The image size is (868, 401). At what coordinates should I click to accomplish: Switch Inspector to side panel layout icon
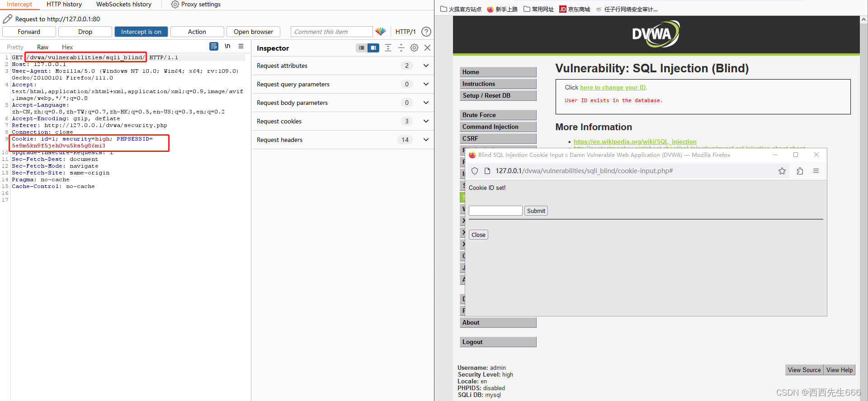[x=373, y=48]
